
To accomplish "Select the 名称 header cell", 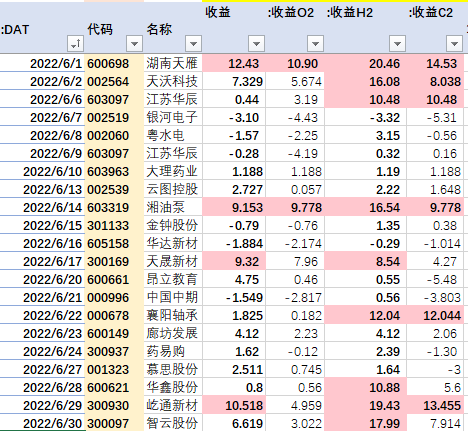I will click(x=173, y=28).
